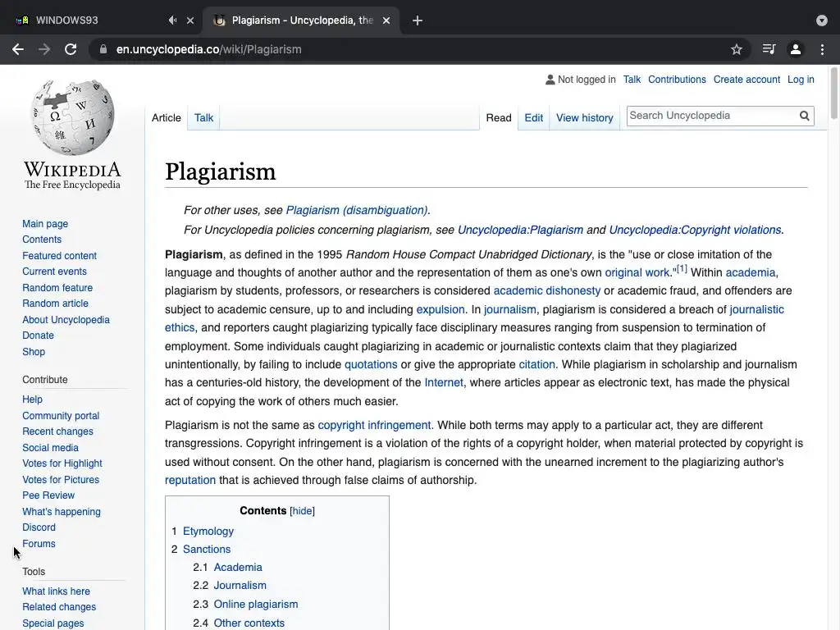Open the Shop link
Image resolution: width=840 pixels, height=630 pixels.
point(34,352)
